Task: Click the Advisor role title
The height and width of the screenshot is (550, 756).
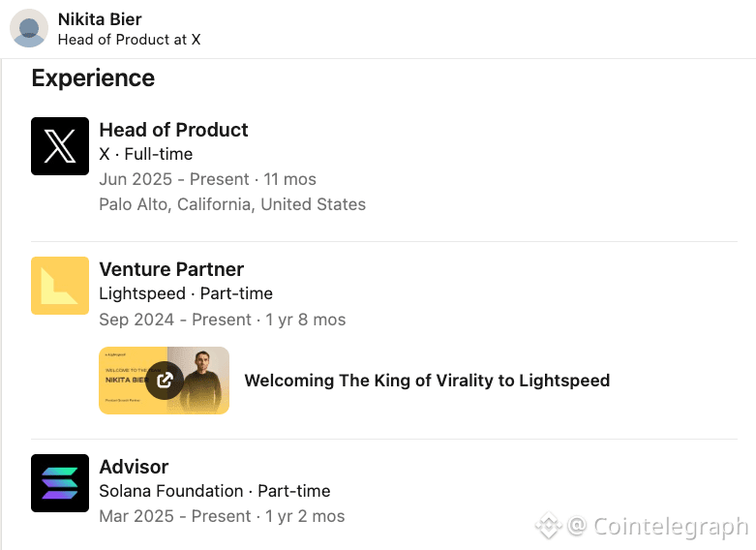Action: [x=134, y=467]
